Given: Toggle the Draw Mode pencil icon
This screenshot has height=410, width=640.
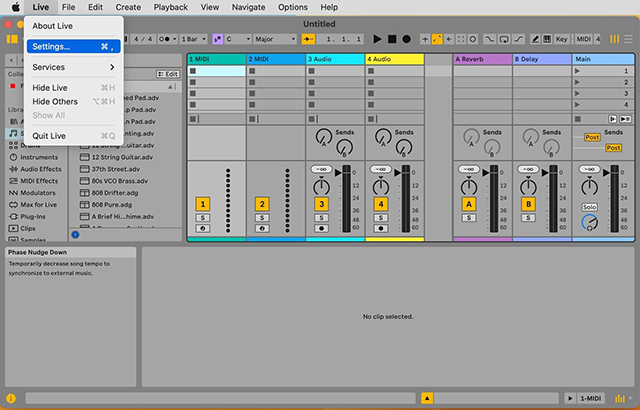Looking at the screenshot, I should point(535,39).
